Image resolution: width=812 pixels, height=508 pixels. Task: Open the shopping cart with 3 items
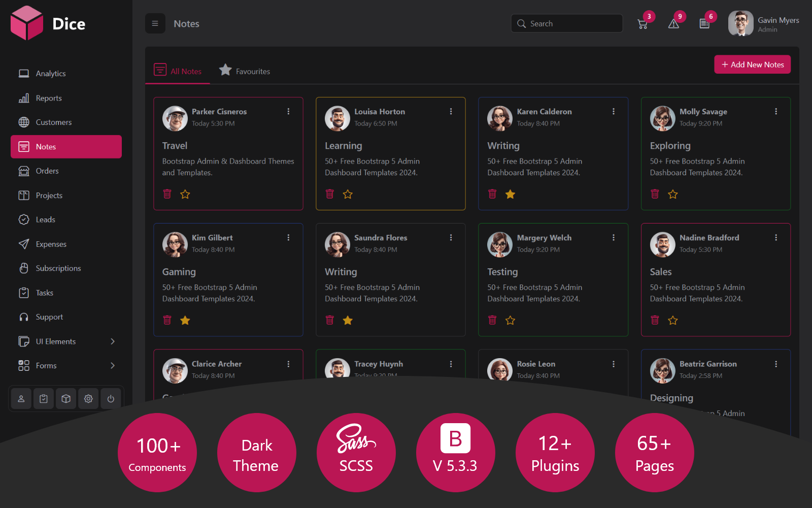click(x=642, y=23)
